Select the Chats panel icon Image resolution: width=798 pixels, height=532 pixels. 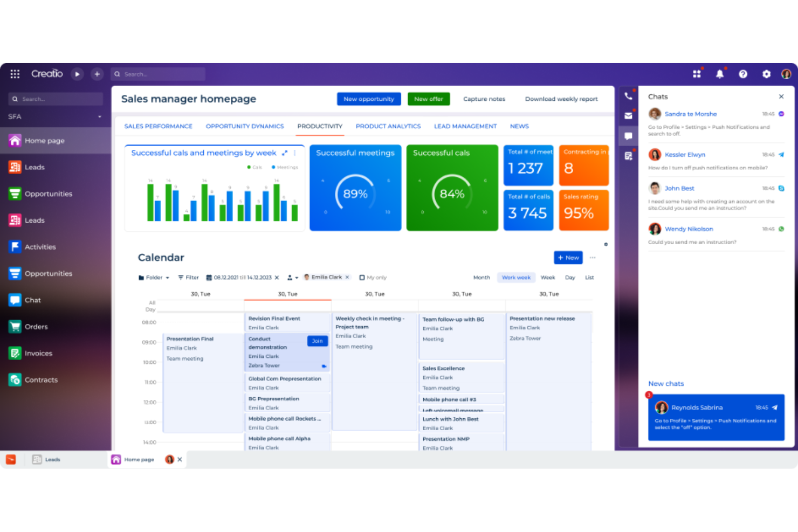coord(628,135)
